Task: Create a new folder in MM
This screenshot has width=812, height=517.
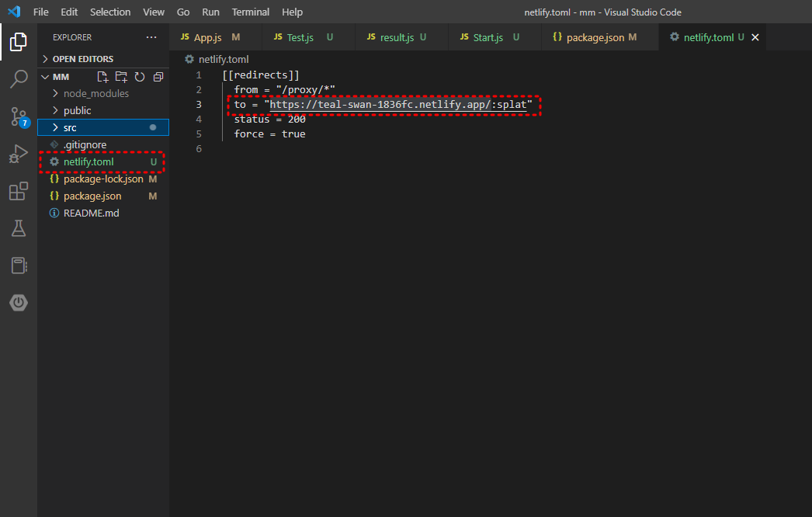Action: pyautogui.click(x=121, y=77)
